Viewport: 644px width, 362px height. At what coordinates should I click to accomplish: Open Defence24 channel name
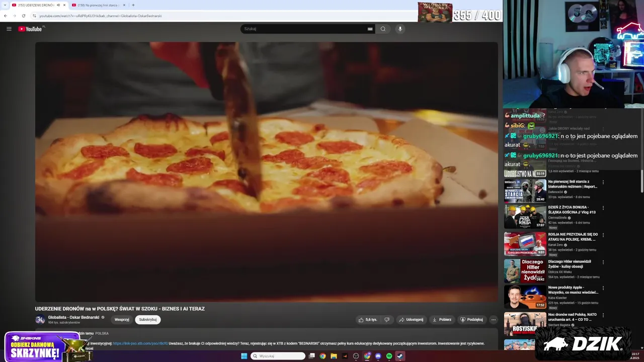click(556, 192)
